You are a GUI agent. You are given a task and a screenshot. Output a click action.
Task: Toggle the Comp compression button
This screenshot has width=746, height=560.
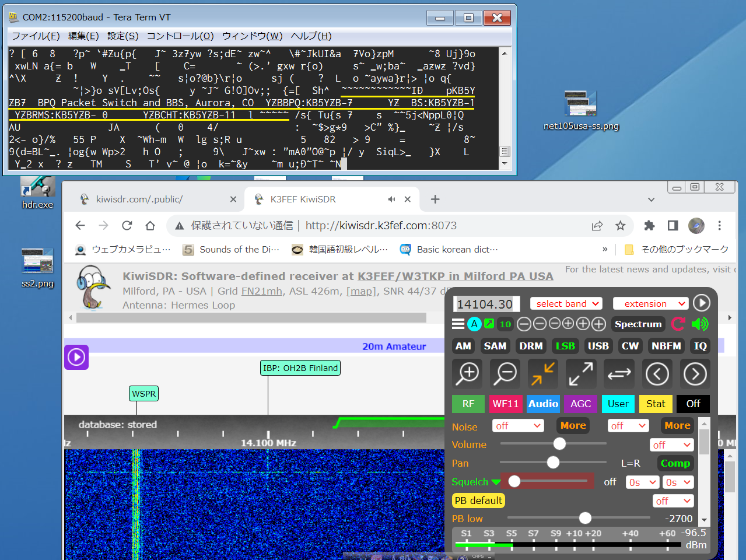[675, 463]
